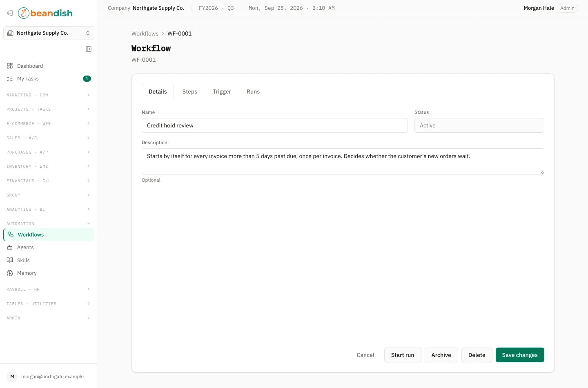
Task: Expand the Financials - G/L section
Action: coord(49,181)
